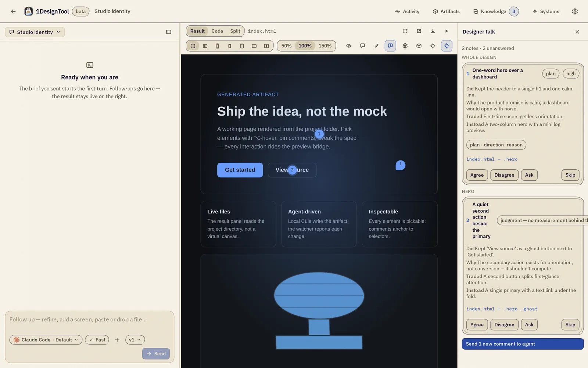Click the comment pin 1 bubble at hero right

[401, 165]
